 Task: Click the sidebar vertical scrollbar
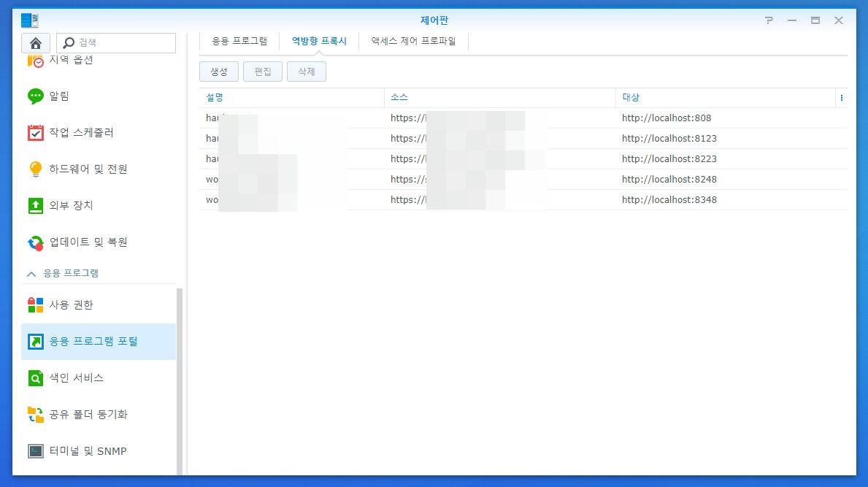click(x=180, y=380)
